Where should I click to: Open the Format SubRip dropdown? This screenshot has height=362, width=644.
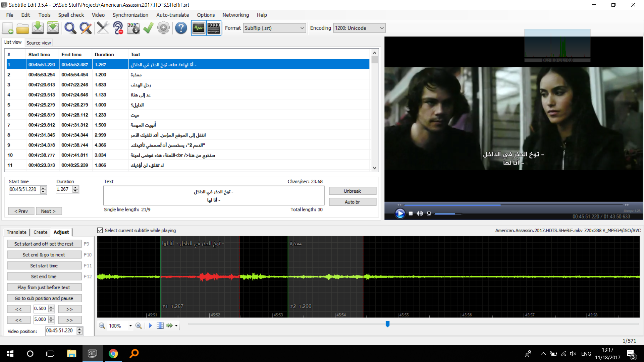[x=301, y=28]
